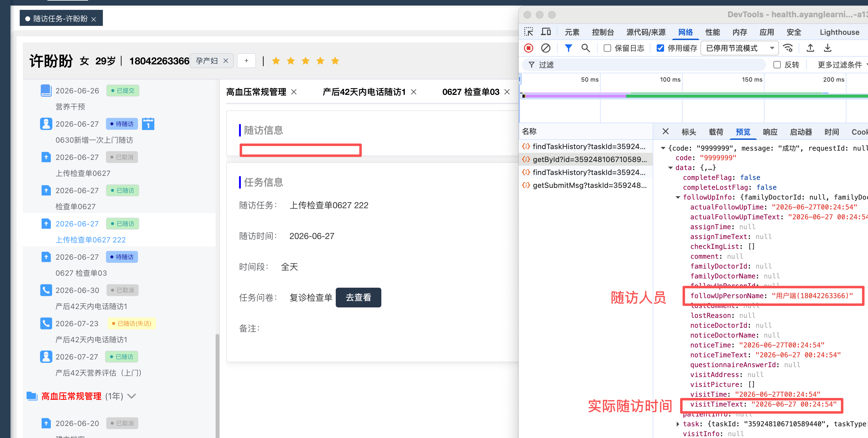Click person icon for 2026-07-27 产后42天营养评估
The height and width of the screenshot is (438, 868).
[x=46, y=356]
